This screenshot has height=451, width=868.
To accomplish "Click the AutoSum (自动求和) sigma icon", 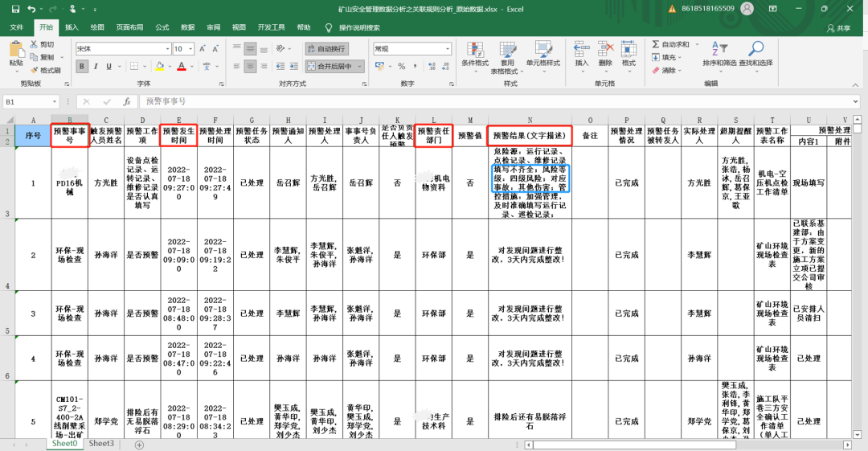I will tap(656, 44).
